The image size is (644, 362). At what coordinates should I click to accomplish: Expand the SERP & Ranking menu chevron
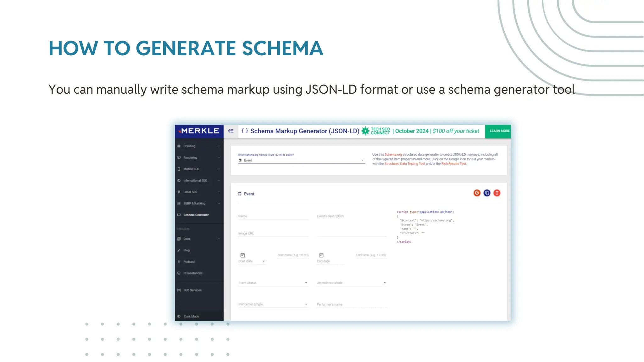219,204
